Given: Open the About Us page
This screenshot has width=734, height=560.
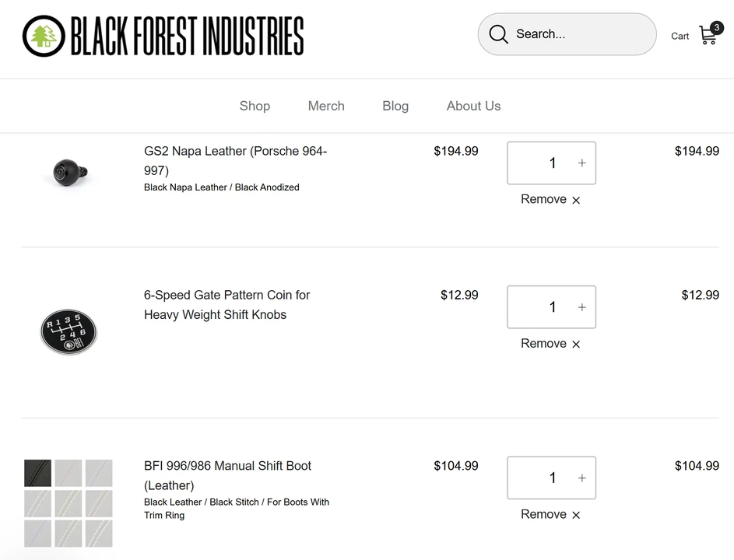Looking at the screenshot, I should pos(474,106).
